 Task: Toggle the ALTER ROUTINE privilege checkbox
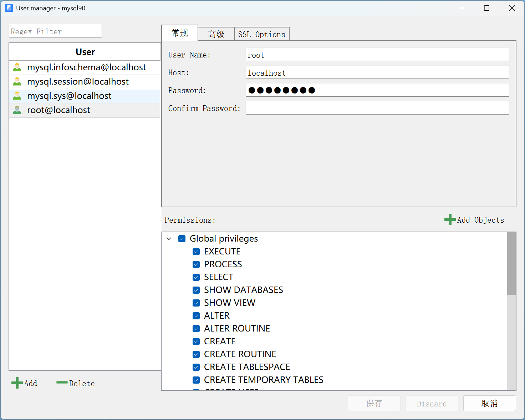(196, 329)
